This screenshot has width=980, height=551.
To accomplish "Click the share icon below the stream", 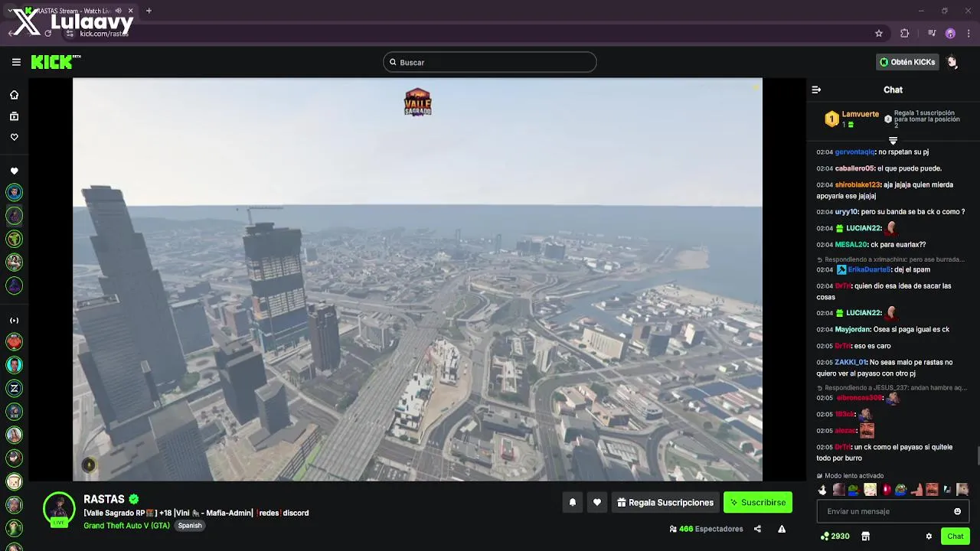I will [757, 529].
